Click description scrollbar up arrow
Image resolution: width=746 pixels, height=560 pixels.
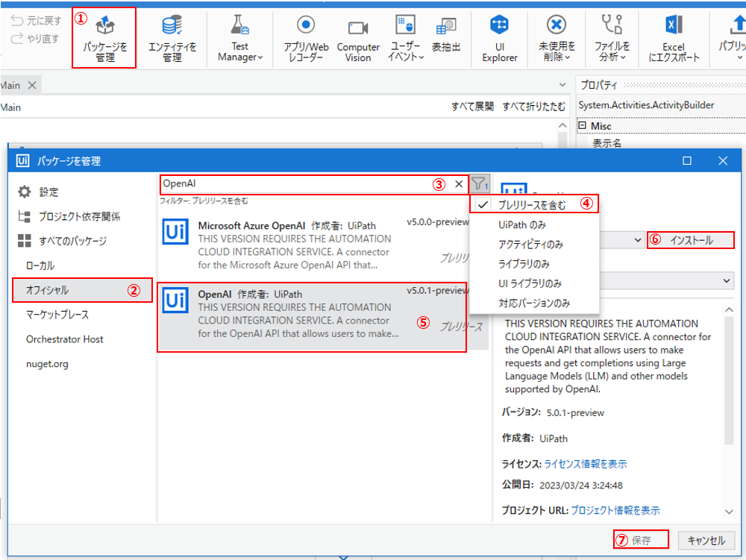(x=729, y=310)
